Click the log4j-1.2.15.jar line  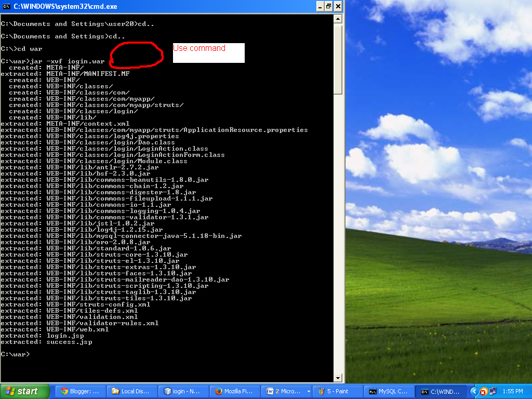point(82,230)
